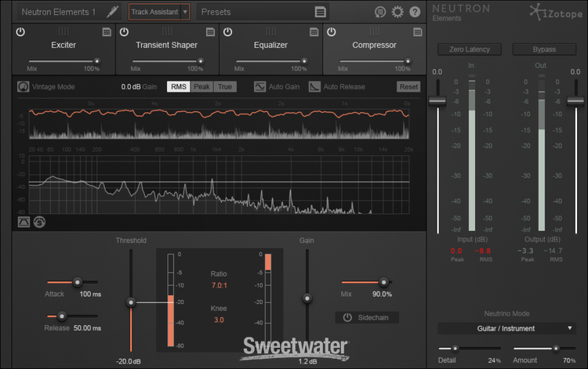
Task: Open the help question mark
Action: tap(415, 12)
